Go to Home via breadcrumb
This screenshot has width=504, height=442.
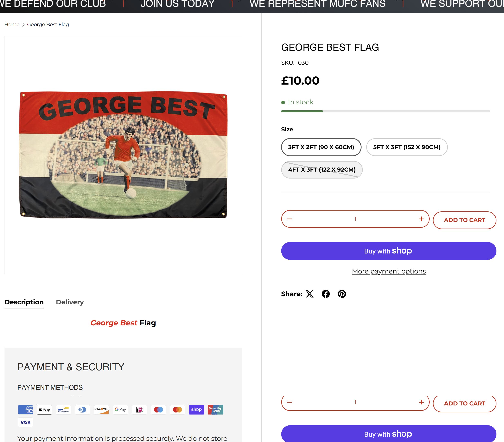coord(12,24)
